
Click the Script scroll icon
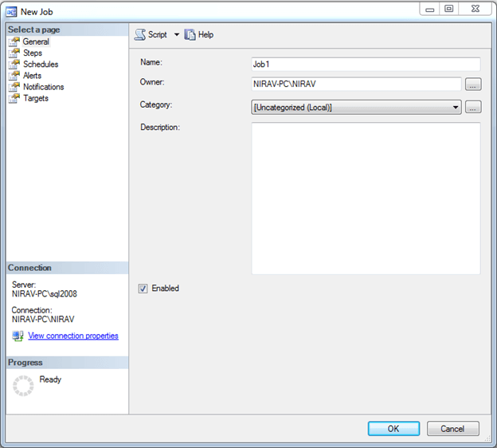[x=140, y=34]
